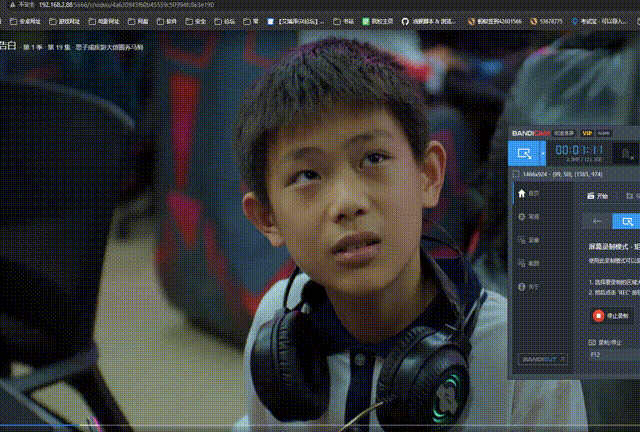640x432 pixels.
Task: Click the not-secure warning icon
Action: (12, 5)
